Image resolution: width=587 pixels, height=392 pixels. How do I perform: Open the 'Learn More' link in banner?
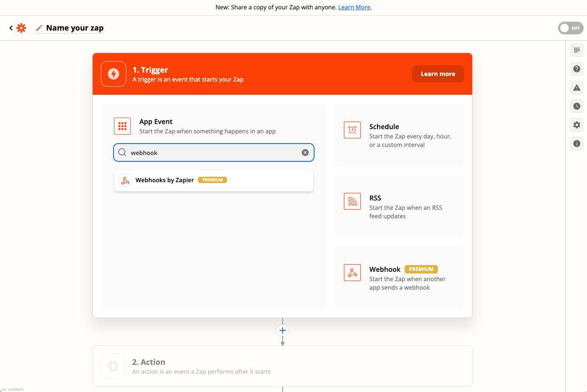tap(354, 7)
